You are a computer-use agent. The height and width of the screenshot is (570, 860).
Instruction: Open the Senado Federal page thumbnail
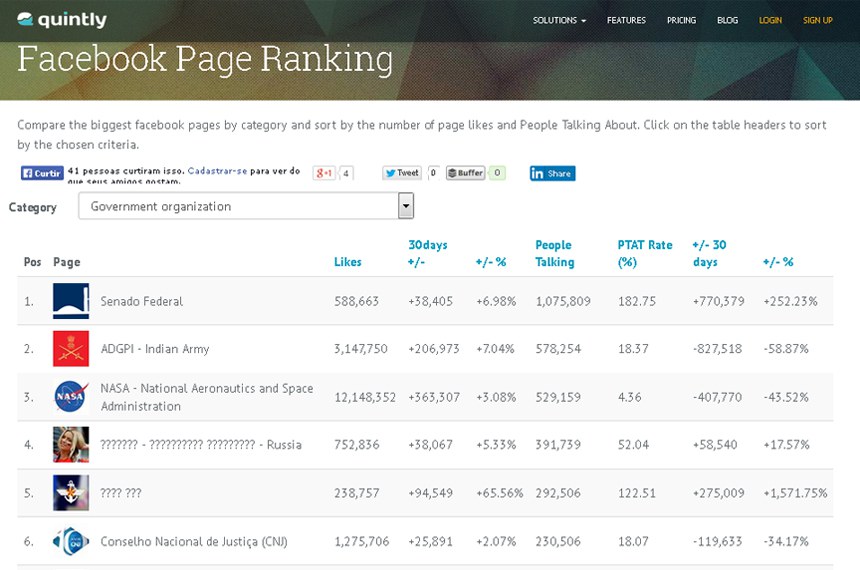click(x=71, y=301)
